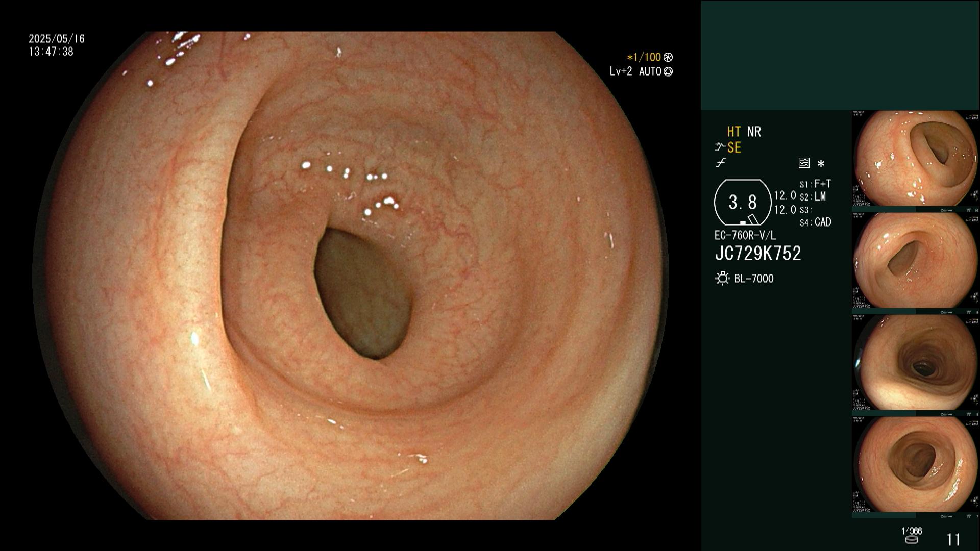Click the S1: F+T switch assignment
The image size is (980, 551).
[x=816, y=184]
